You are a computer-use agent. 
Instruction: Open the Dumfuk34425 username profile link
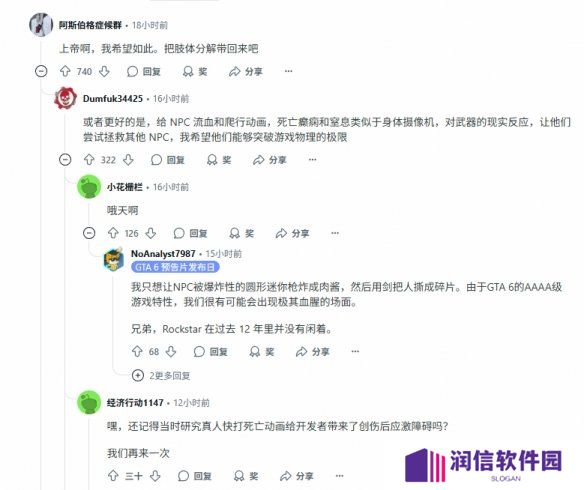click(x=113, y=99)
